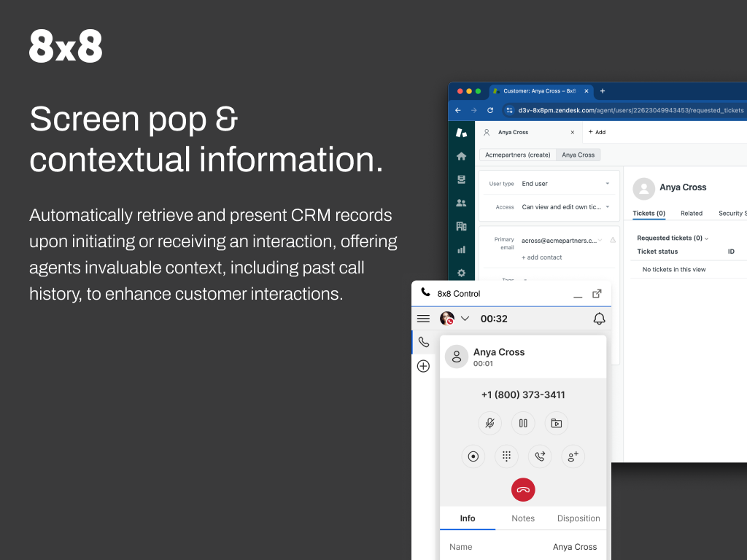Open the Customers icon in the Zendesk sidebar
The height and width of the screenshot is (560, 747).
pyautogui.click(x=461, y=203)
